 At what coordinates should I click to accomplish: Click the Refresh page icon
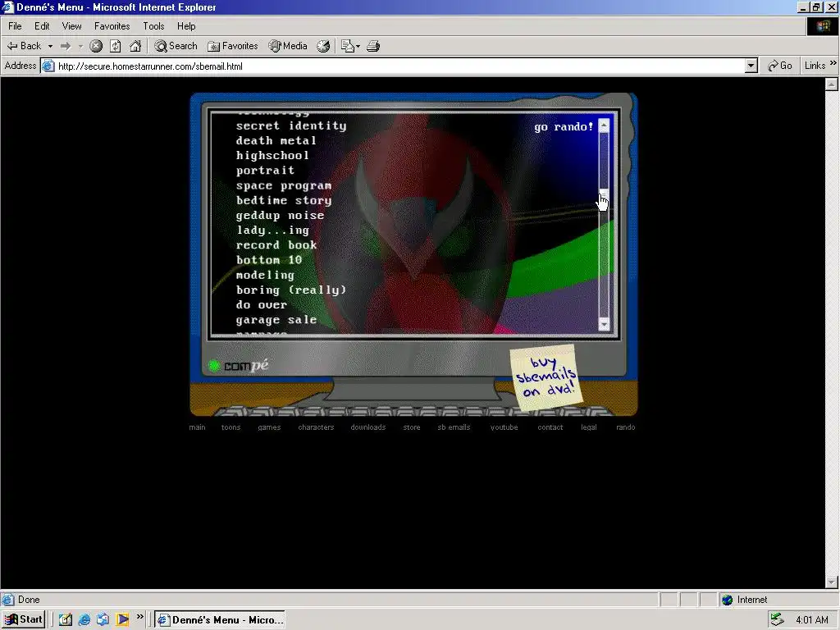point(115,46)
